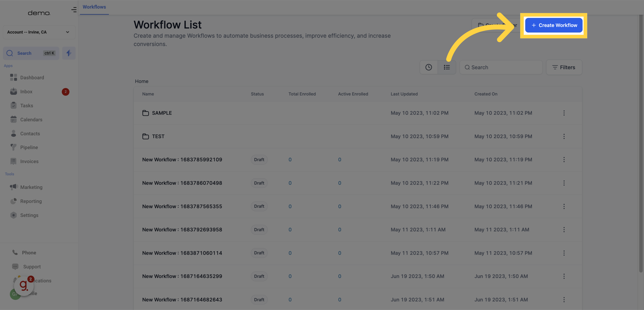Open options for workflow 1683871060114
644x310 pixels.
[x=564, y=253]
